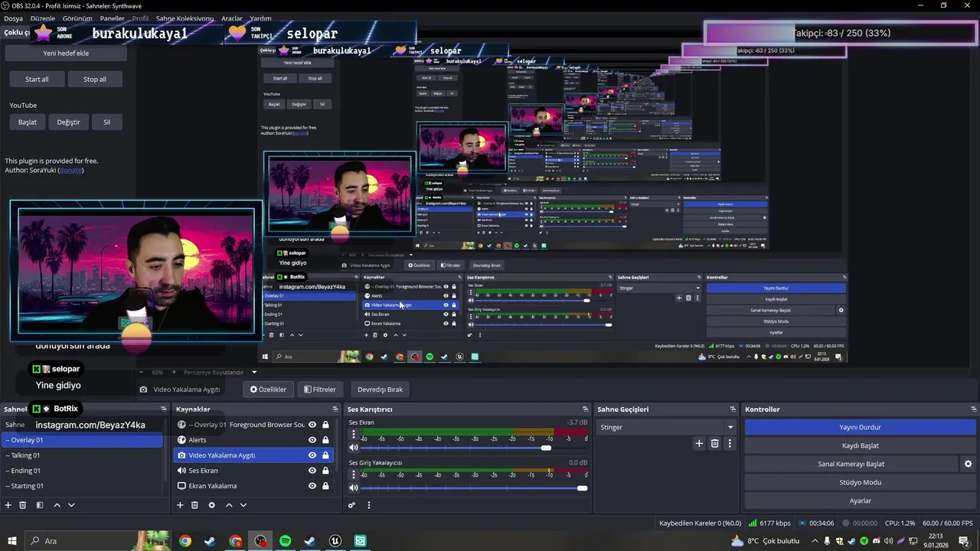Image resolution: width=980 pixels, height=551 pixels.
Task: Open source properties gear in Kaynaklar toolbar
Action: 211,505
